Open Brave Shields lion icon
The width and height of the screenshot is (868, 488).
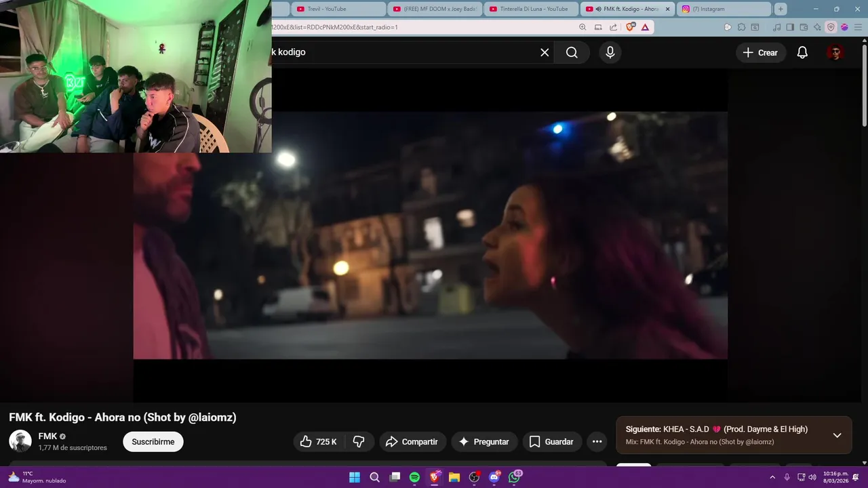(630, 27)
